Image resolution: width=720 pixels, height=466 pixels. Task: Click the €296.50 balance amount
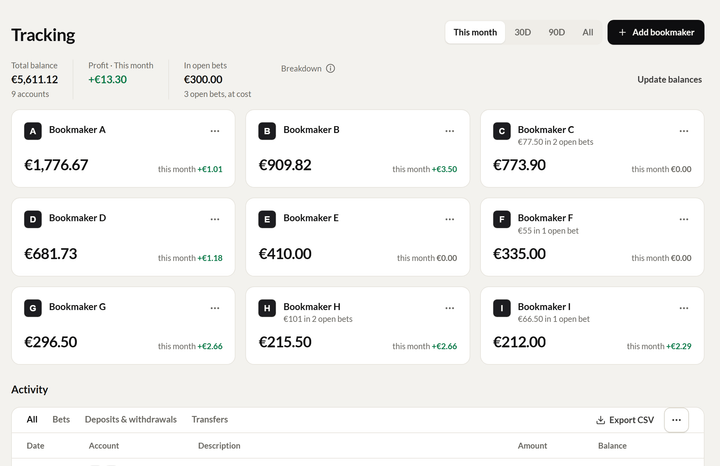[x=51, y=342]
